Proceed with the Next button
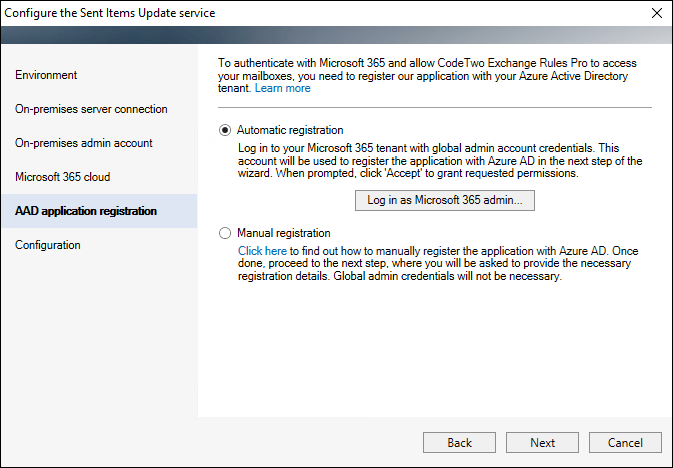 coord(542,443)
